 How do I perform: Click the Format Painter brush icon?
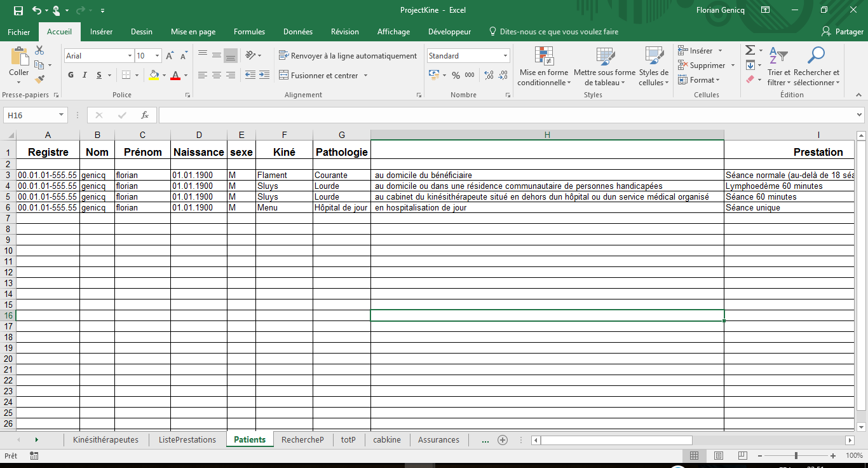(x=39, y=79)
